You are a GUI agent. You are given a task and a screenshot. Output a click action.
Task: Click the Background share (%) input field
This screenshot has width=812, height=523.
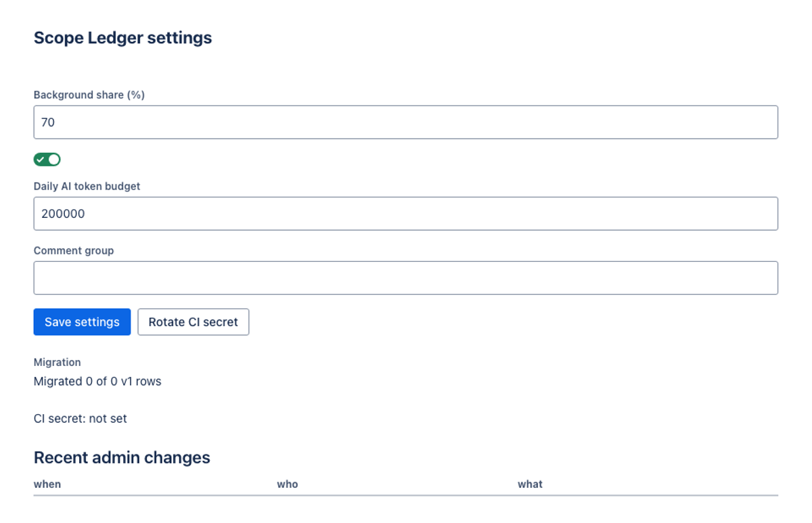[x=405, y=122]
